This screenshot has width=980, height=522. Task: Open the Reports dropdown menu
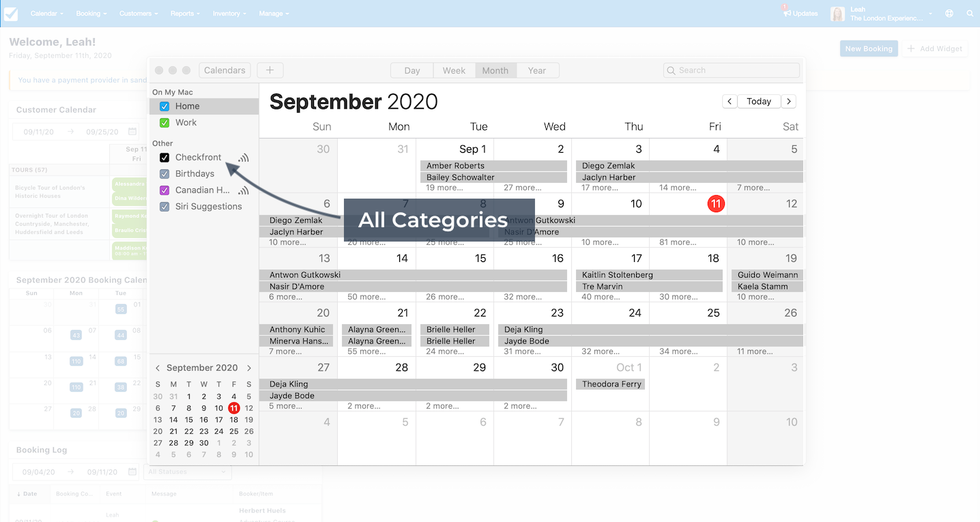click(185, 14)
